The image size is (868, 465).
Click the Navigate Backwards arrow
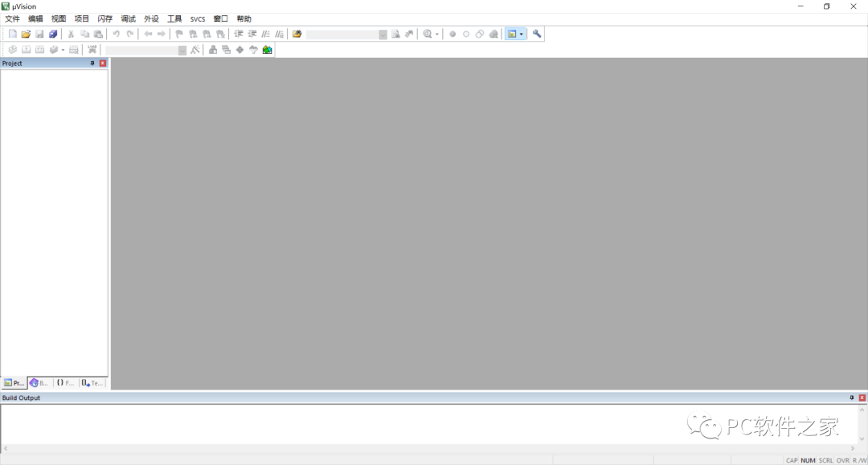(148, 34)
